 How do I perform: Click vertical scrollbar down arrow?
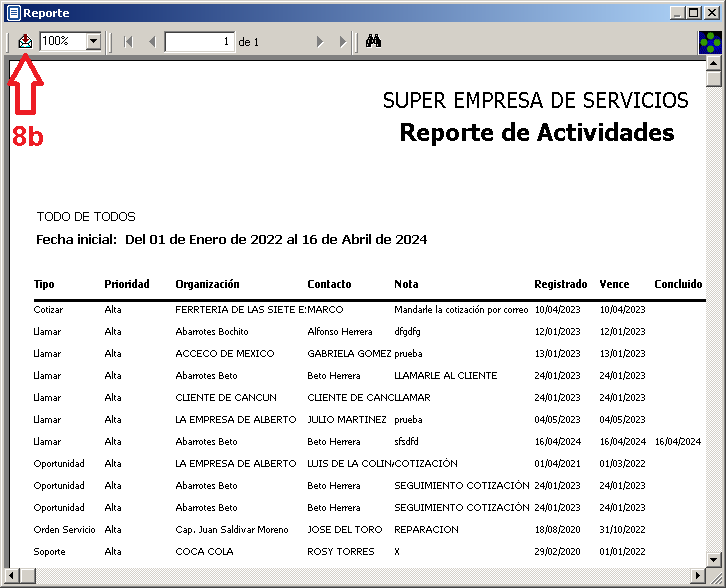[x=713, y=559]
